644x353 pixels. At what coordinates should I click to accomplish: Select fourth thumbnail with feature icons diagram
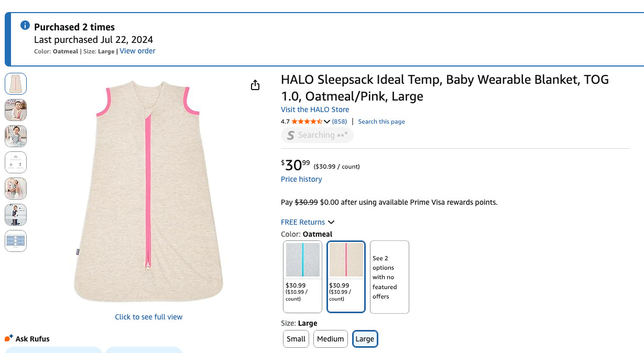click(x=16, y=162)
